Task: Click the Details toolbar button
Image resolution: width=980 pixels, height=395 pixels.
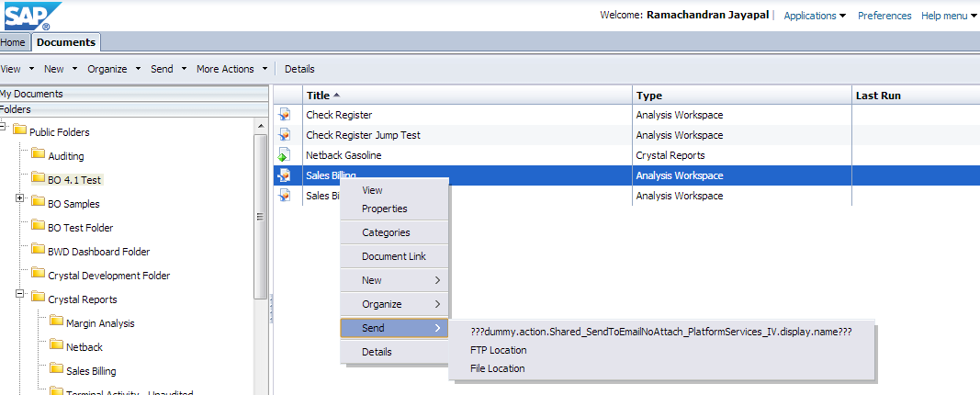Action: [x=299, y=69]
